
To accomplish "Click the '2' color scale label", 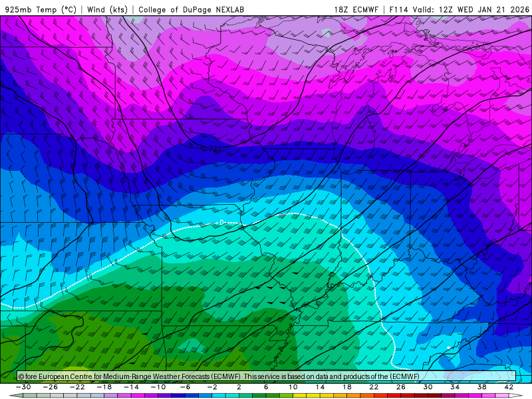I will pos(239,387).
